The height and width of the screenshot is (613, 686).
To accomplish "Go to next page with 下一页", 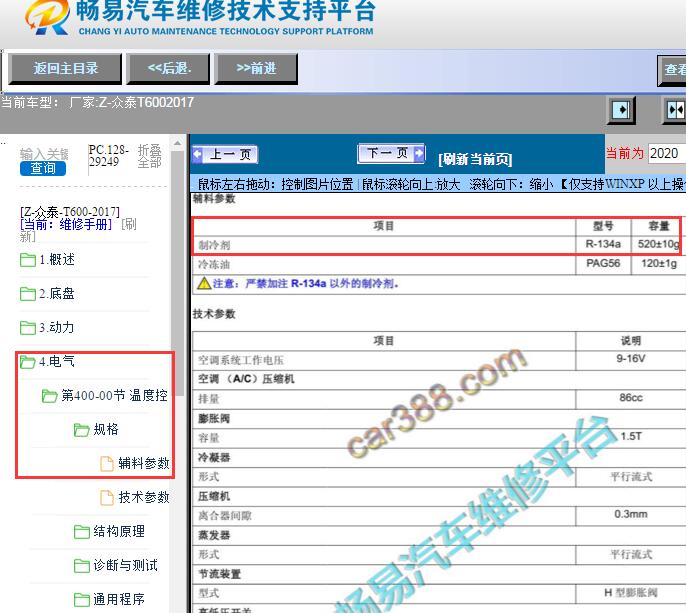I will click(x=391, y=153).
